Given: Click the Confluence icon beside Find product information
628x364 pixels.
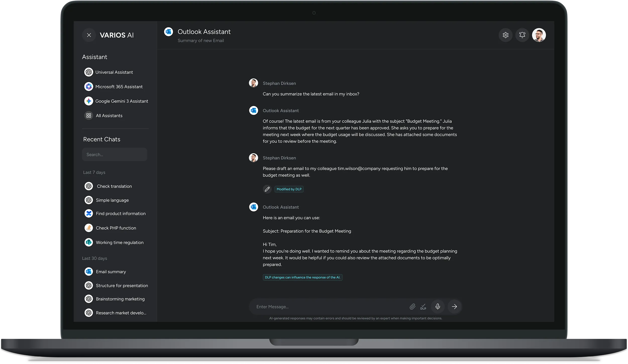Looking at the screenshot, I should click(89, 214).
